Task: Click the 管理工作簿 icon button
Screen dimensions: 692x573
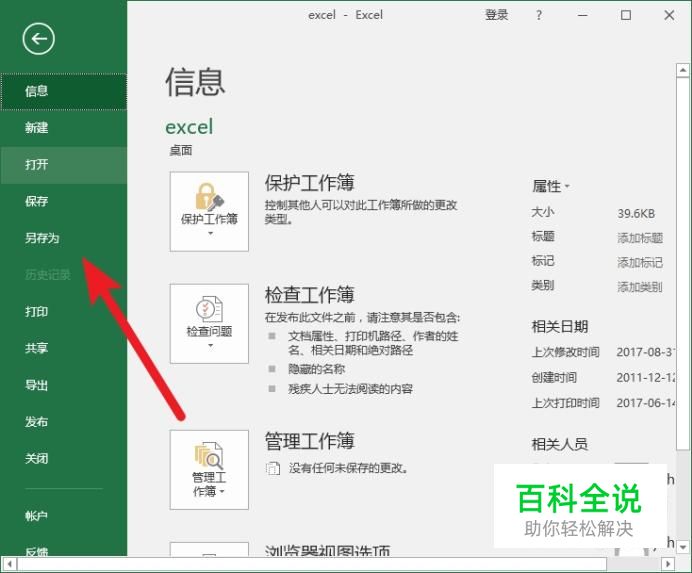Action: click(x=209, y=470)
